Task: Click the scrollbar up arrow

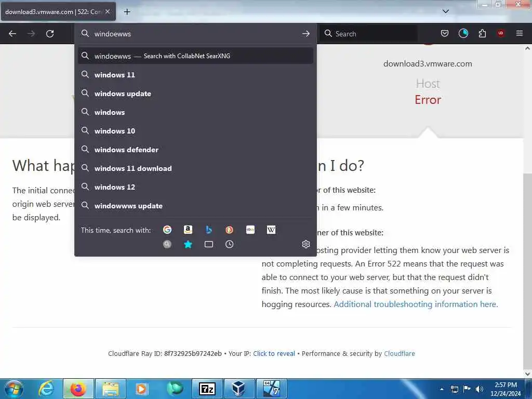Action: click(x=528, y=48)
